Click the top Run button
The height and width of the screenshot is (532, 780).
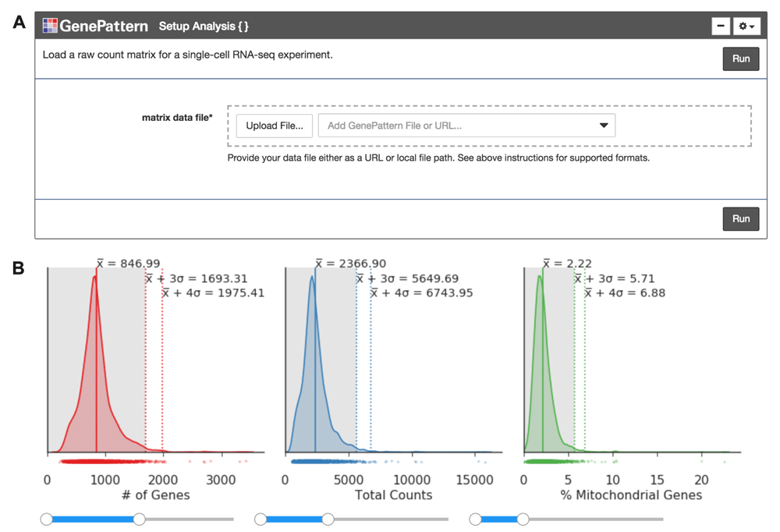[739, 59]
